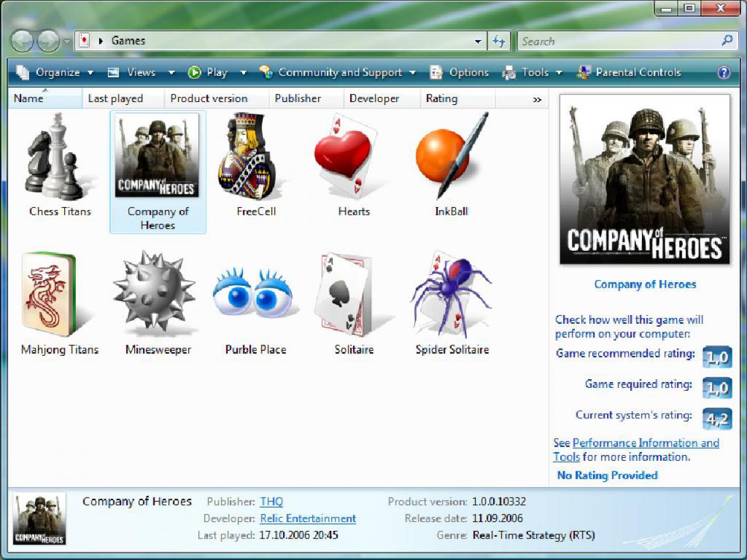Open Community and Support menu
The image size is (747, 560).
337,72
